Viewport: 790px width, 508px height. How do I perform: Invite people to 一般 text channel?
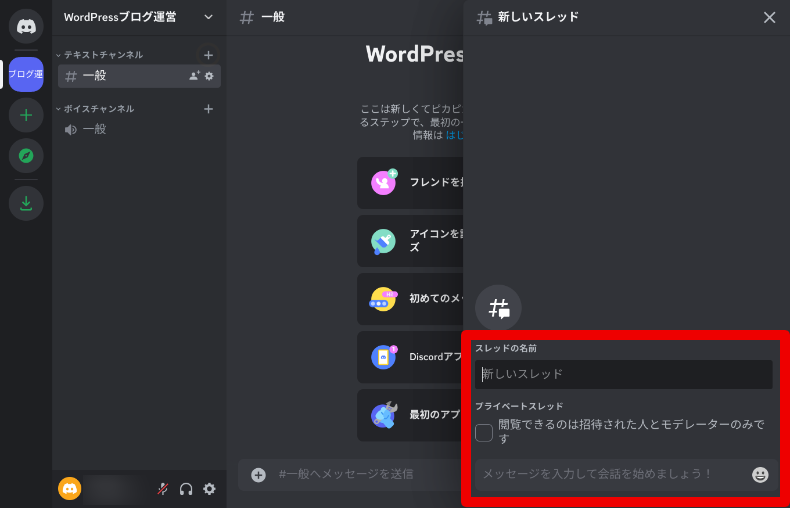pyautogui.click(x=194, y=76)
